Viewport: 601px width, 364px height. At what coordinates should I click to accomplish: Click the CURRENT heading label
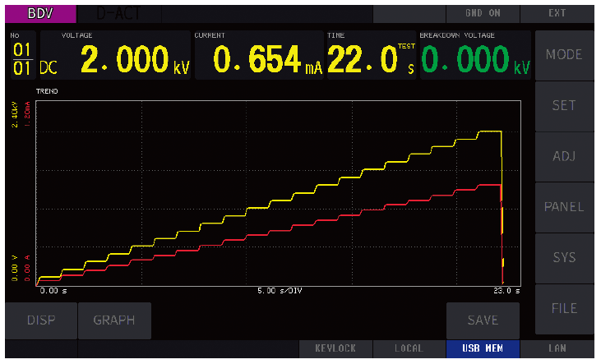coord(210,35)
